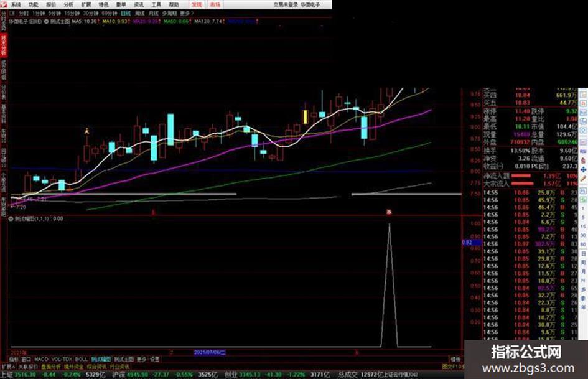Click the round icon before 测试主图 label
The image size is (588, 379).
tap(47, 21)
